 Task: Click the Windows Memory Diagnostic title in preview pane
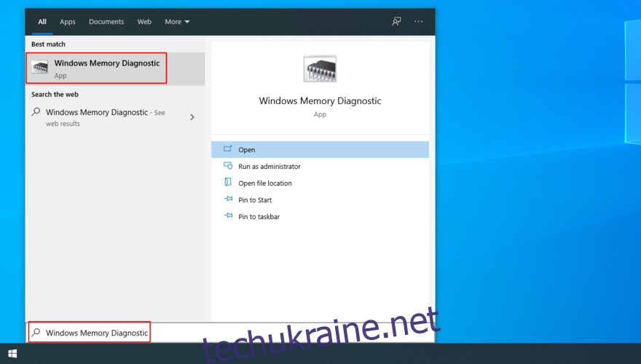tap(320, 101)
